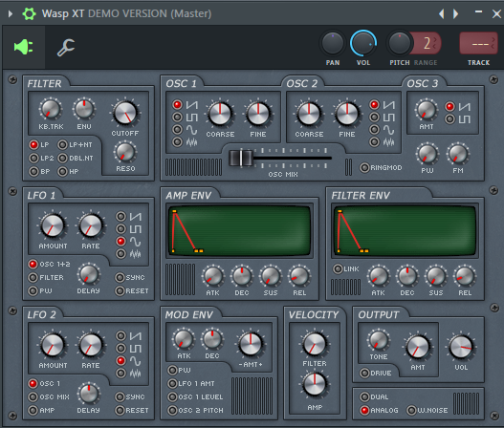
Task: Select OSC 2 sawtooth waveform
Action: coord(374,105)
